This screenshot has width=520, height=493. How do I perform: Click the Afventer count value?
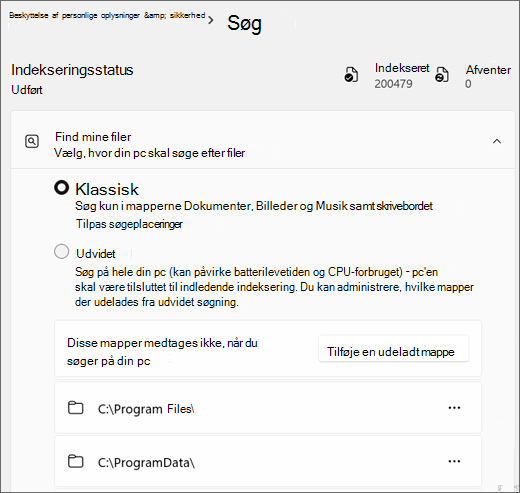(x=468, y=84)
